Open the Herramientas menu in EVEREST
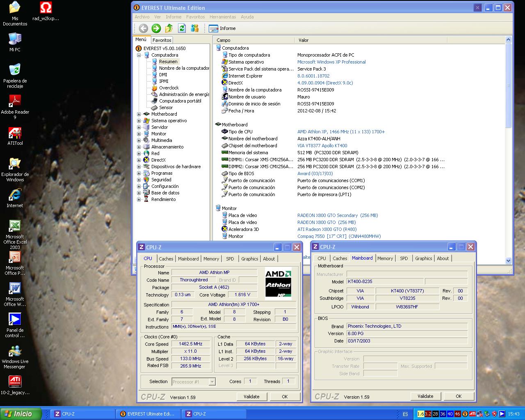This screenshot has width=525, height=420. (223, 17)
